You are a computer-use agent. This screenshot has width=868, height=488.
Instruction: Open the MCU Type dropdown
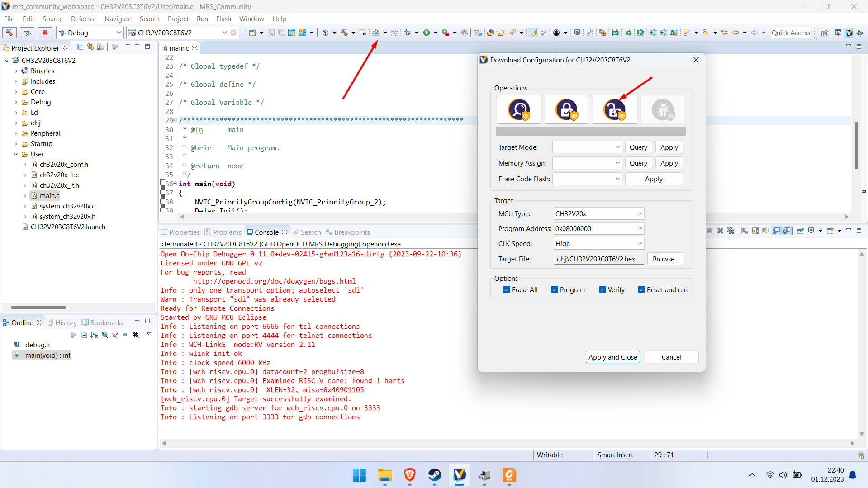pyautogui.click(x=599, y=213)
